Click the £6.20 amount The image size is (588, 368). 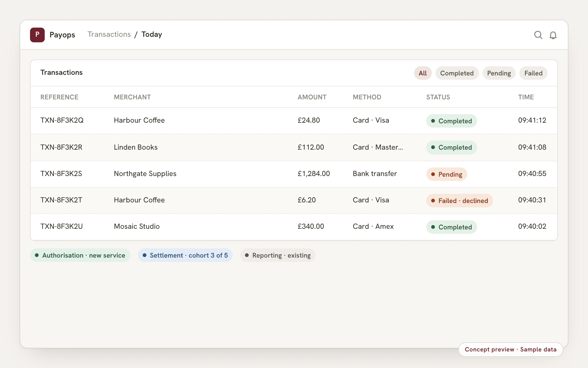307,200
